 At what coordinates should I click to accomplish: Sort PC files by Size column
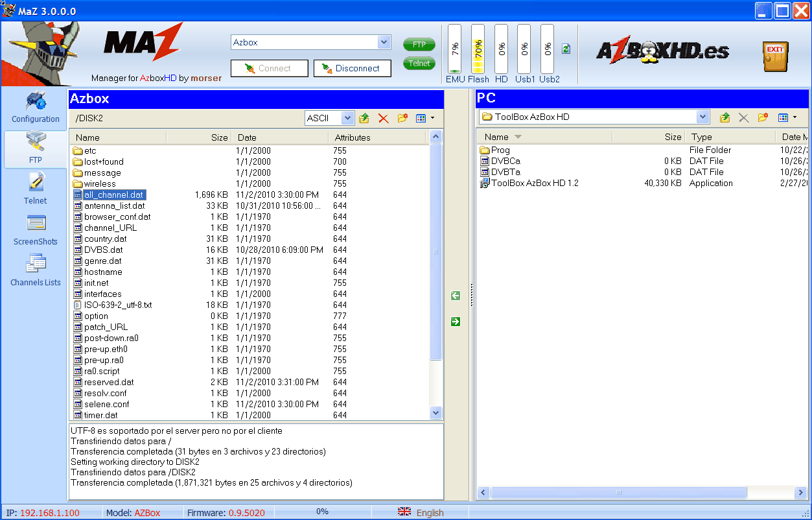tap(649, 137)
